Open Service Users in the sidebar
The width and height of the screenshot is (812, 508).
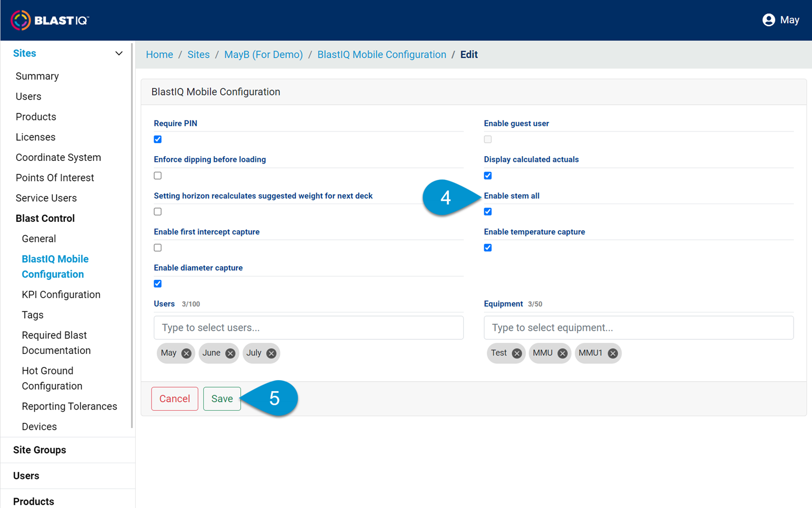[46, 198]
